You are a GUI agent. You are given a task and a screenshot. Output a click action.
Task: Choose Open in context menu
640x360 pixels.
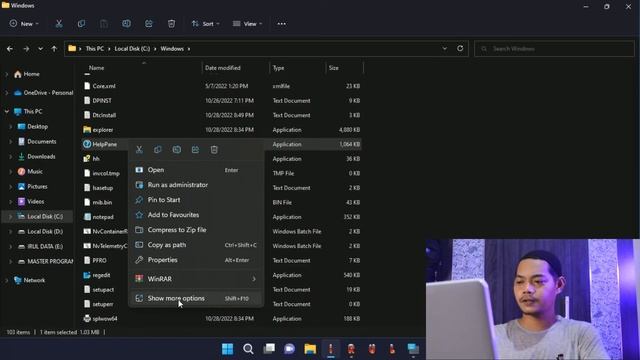point(196,170)
